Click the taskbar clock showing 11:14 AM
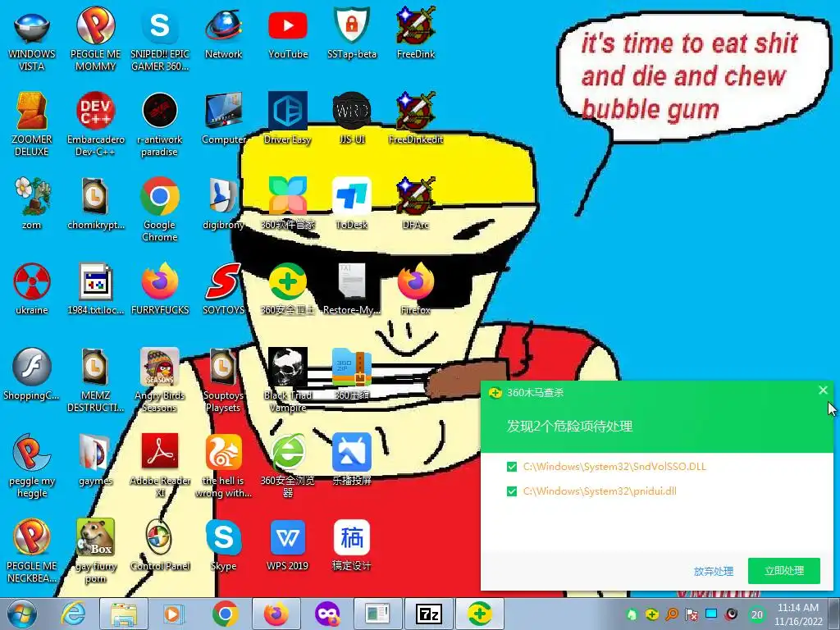 pos(797,614)
